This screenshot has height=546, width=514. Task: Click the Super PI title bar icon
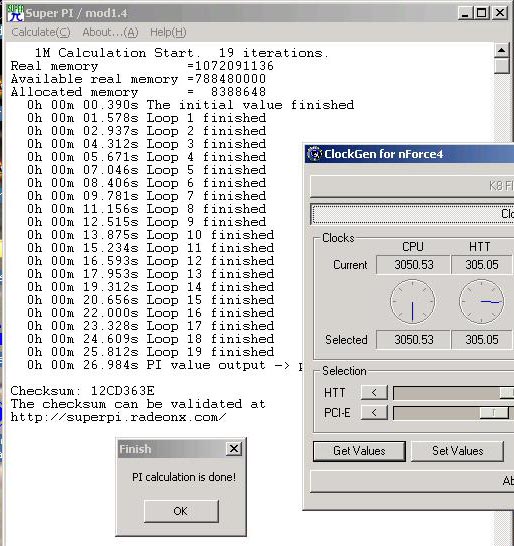16,13
